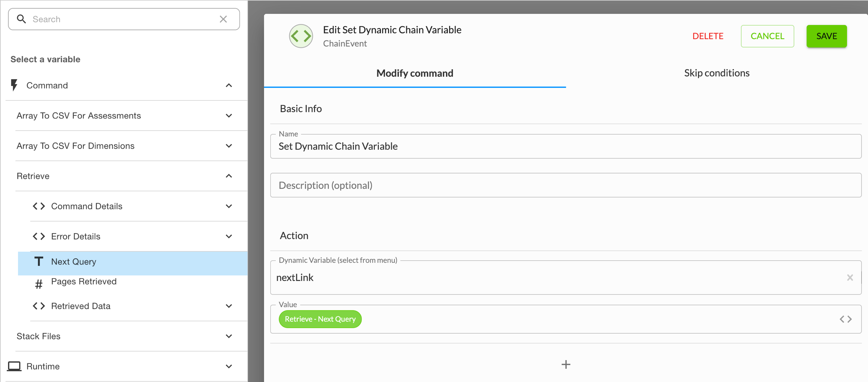
Task: Remove the nextLink variable with the X
Action: pos(850,277)
